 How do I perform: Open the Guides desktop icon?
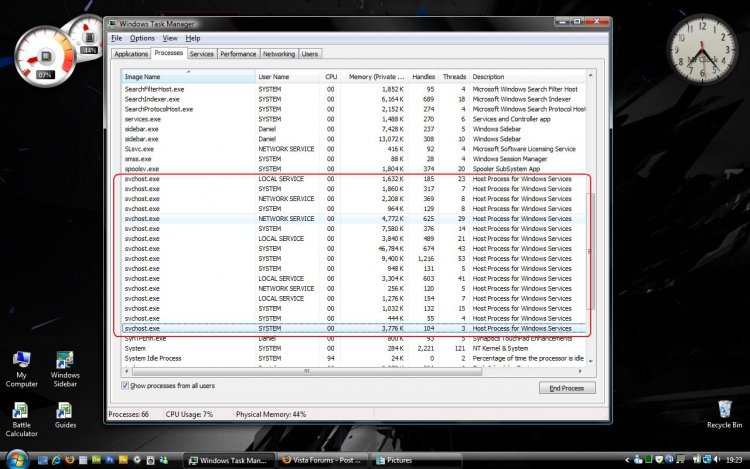point(65,415)
